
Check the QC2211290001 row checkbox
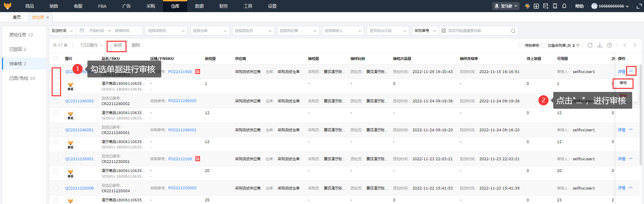(x=56, y=72)
